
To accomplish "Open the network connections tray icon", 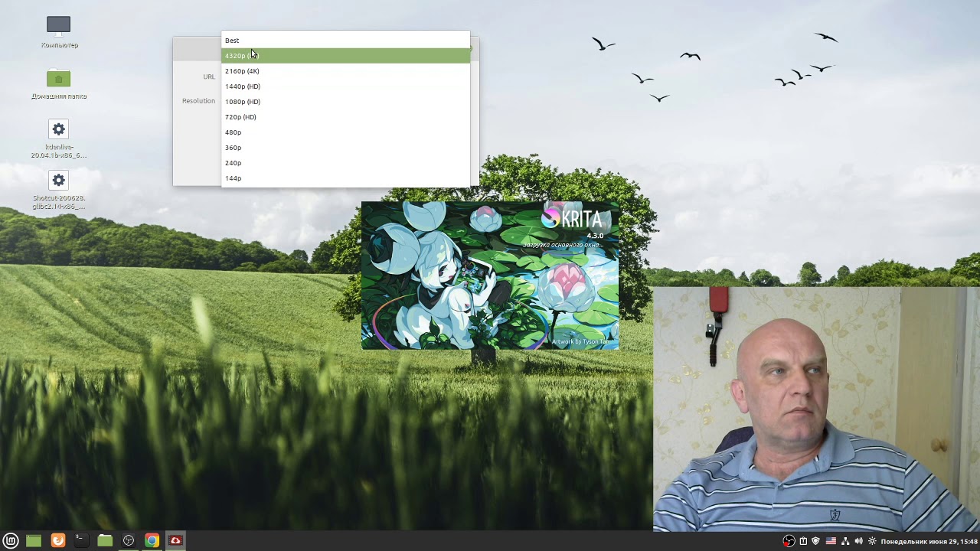I will click(845, 541).
